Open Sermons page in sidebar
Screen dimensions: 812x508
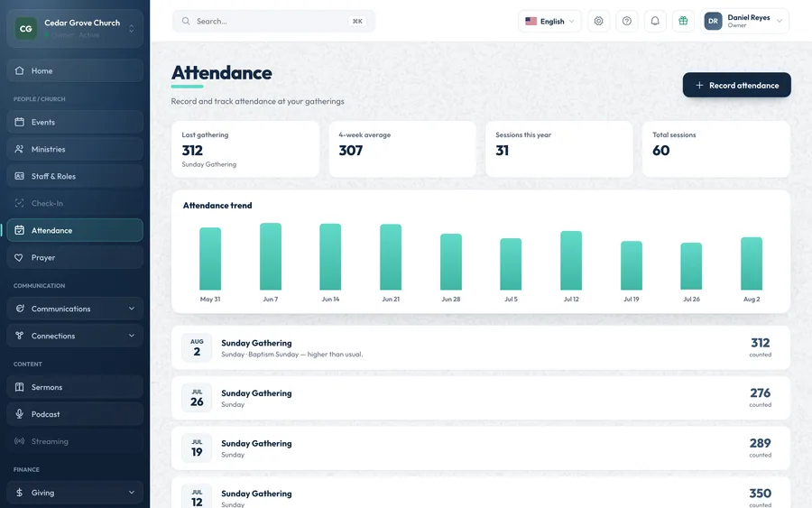tap(75, 387)
